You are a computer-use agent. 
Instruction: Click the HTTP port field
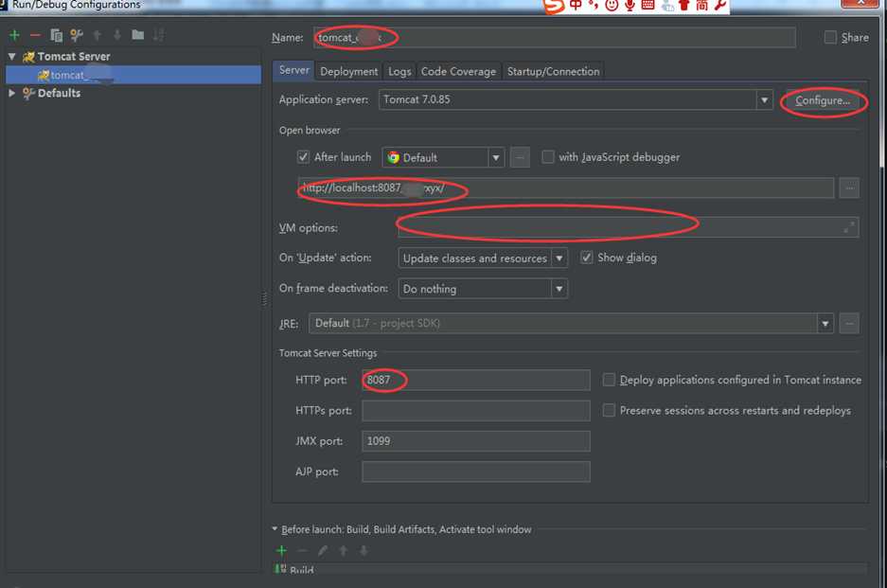[476, 380]
